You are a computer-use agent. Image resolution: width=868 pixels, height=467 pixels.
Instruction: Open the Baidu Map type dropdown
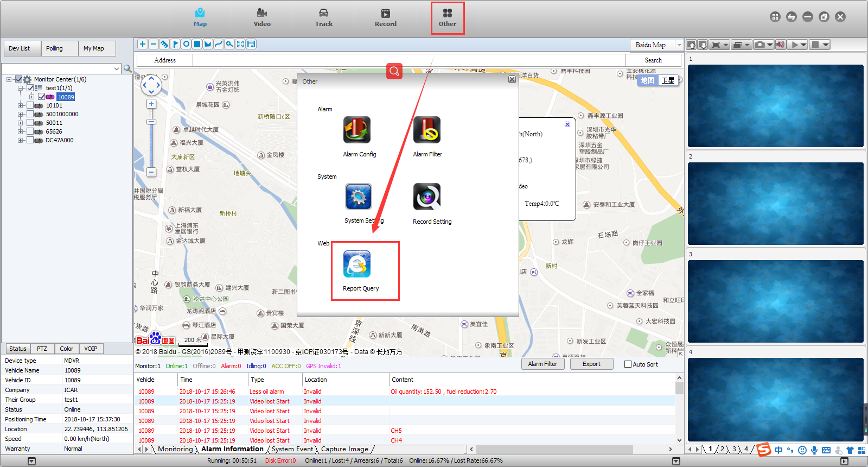pyautogui.click(x=679, y=45)
